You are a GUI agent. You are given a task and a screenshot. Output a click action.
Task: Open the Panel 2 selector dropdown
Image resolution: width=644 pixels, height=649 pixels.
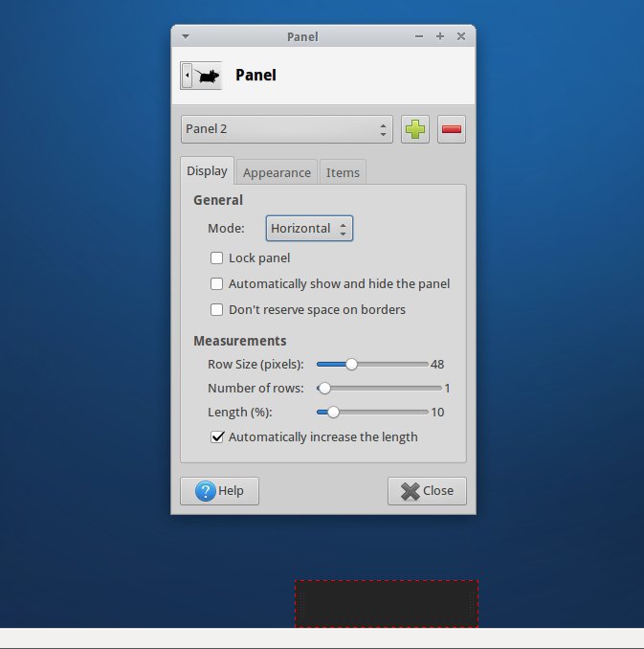click(286, 129)
